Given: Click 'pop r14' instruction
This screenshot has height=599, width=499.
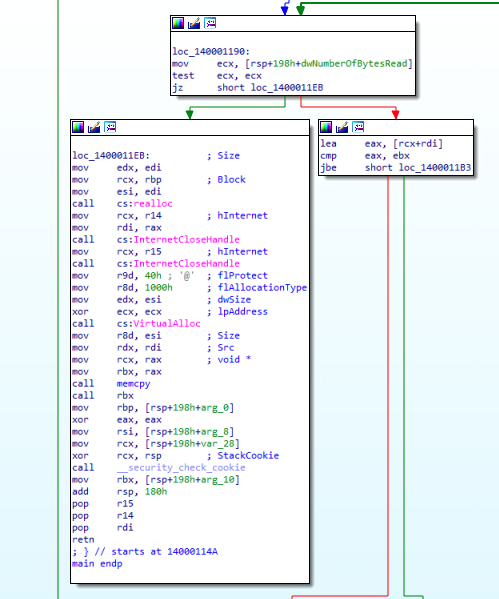Looking at the screenshot, I should pos(103,515).
